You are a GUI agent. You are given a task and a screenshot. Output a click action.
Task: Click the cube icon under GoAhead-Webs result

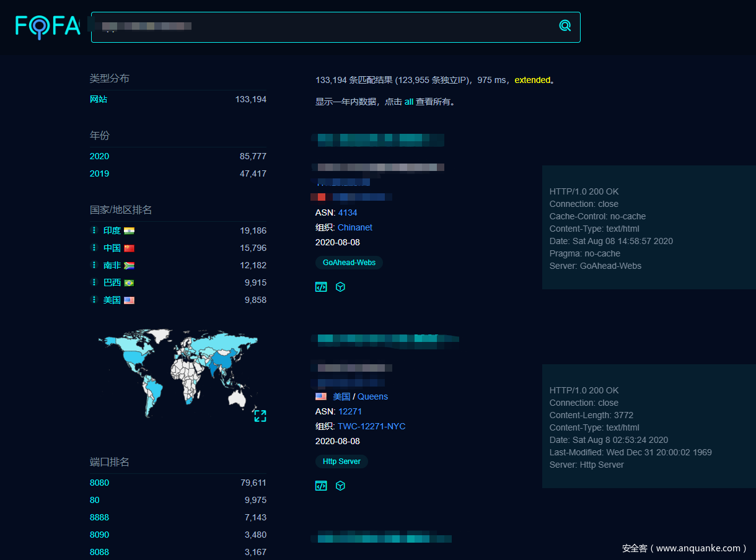tap(340, 287)
